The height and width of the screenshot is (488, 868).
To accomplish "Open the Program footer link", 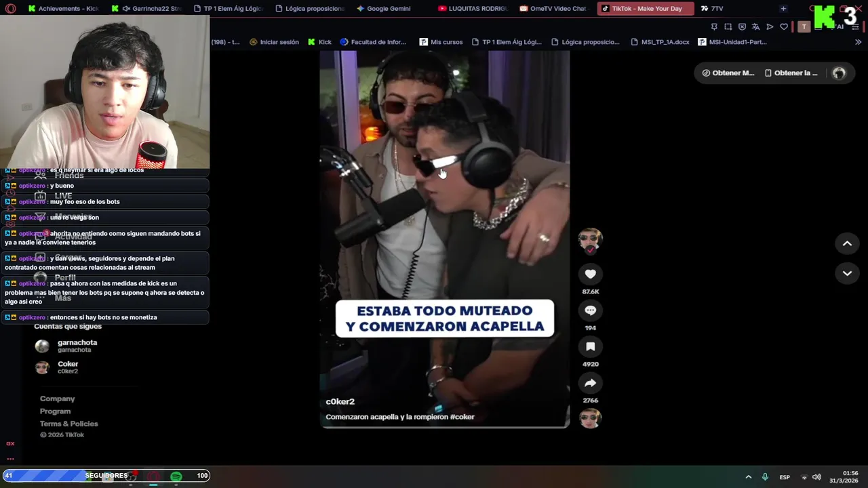I will coord(55,411).
